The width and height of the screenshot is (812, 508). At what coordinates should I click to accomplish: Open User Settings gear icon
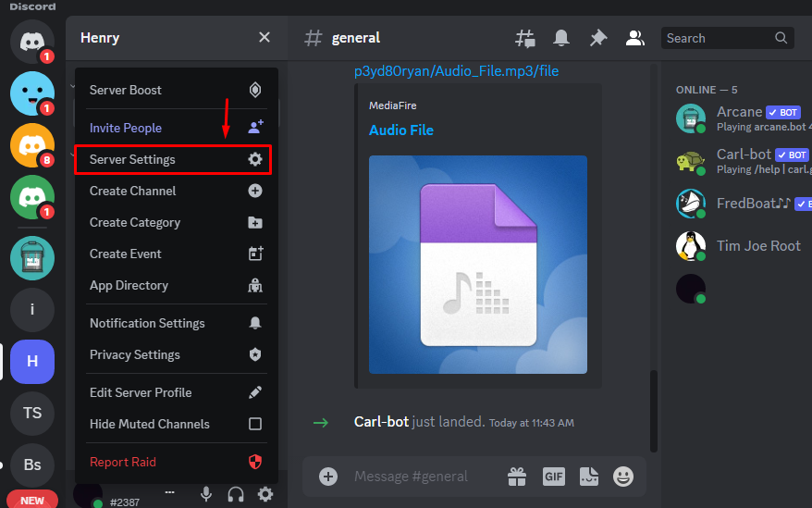pyautogui.click(x=265, y=494)
